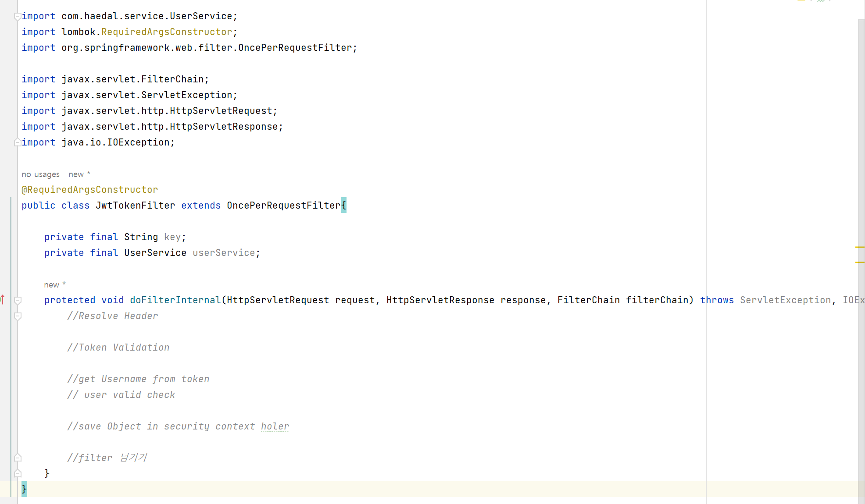865x504 pixels.
Task: Click 'new *' hint above doFilterInternal
Action: 55,285
